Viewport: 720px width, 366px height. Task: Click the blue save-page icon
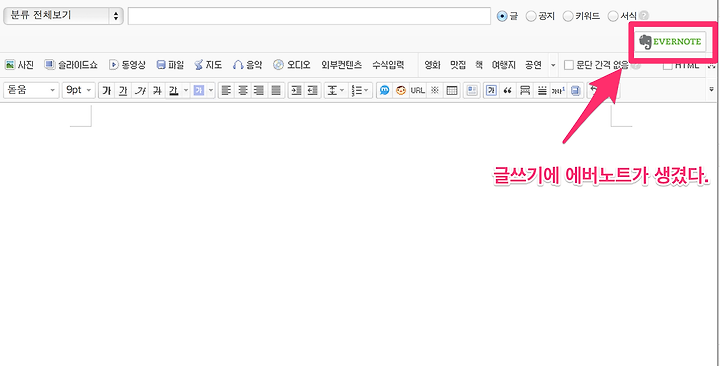point(575,90)
